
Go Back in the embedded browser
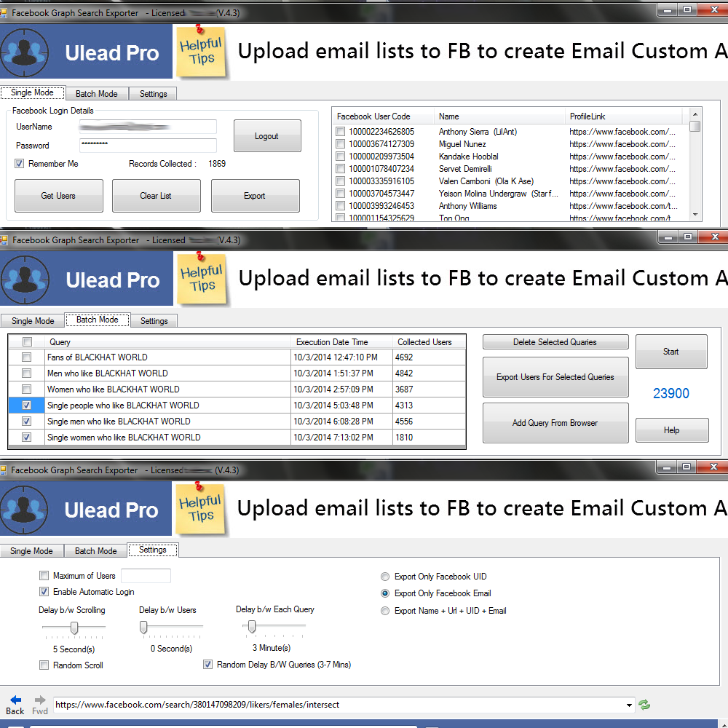[x=15, y=705]
